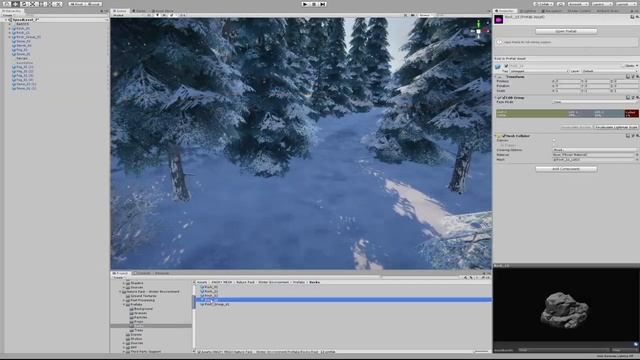Toggle scene lighting in Scene toolbar
The width and height of the screenshot is (640, 360).
(x=158, y=15)
